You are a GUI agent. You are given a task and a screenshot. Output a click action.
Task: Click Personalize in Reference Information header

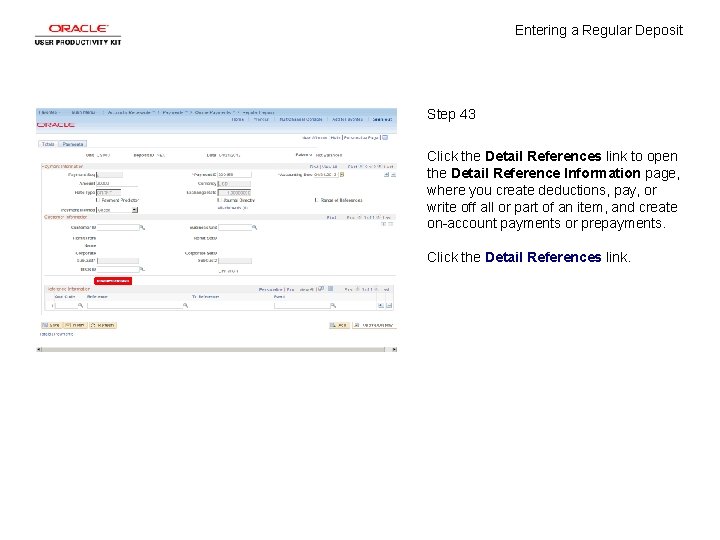270,289
